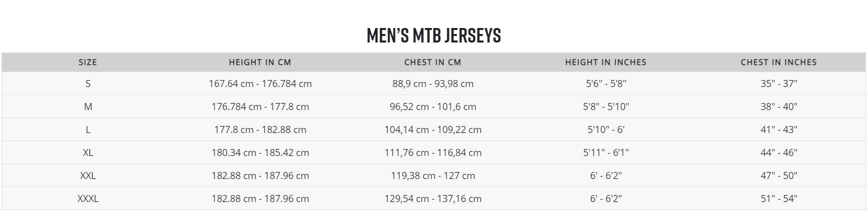Click the CHEST IN INCHES header
Screen dimensions: 868x211
click(778, 62)
